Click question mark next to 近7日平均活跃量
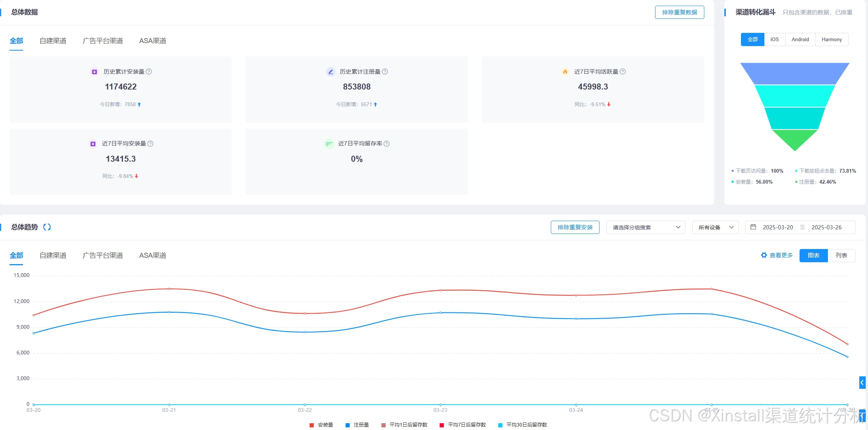Image resolution: width=868 pixels, height=430 pixels. (623, 71)
